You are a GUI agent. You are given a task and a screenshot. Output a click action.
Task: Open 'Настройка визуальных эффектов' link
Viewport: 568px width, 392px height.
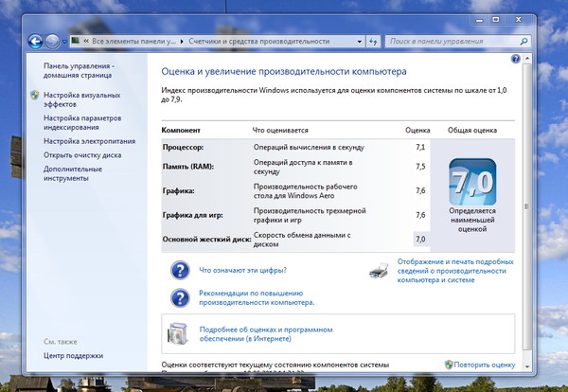point(81,99)
